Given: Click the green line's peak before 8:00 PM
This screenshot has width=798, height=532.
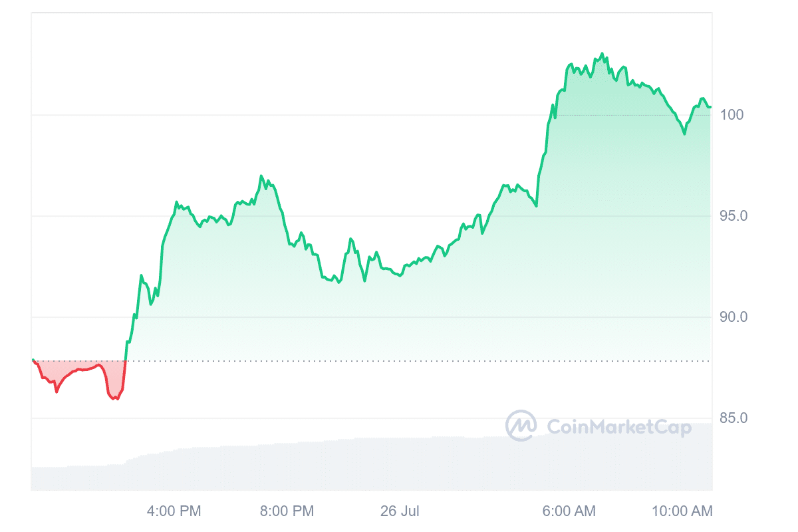Looking at the screenshot, I should click(x=261, y=176).
